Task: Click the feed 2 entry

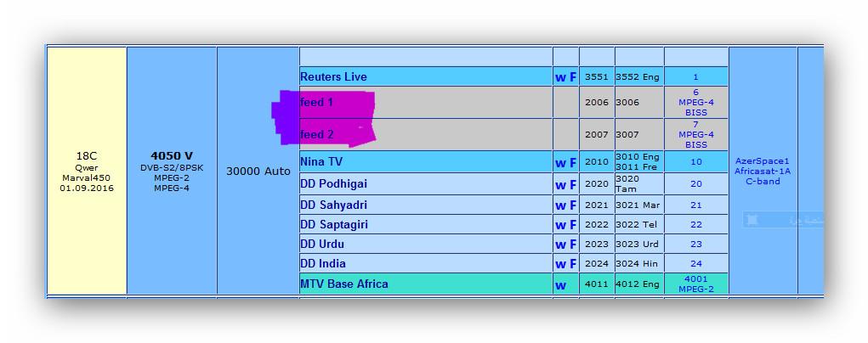Action: click(317, 135)
